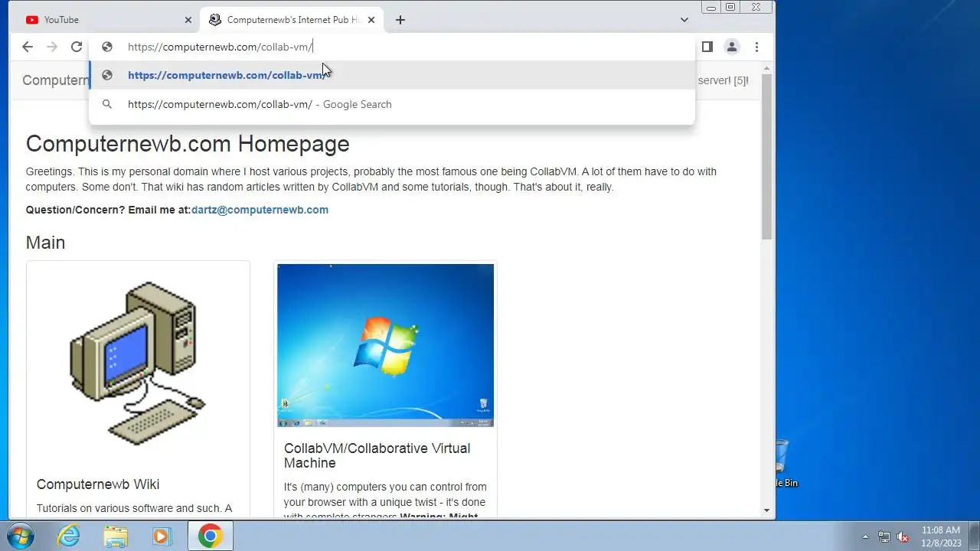Select Computernewb's Internet Pub tab
The width and height of the screenshot is (980, 551).
[x=291, y=20]
